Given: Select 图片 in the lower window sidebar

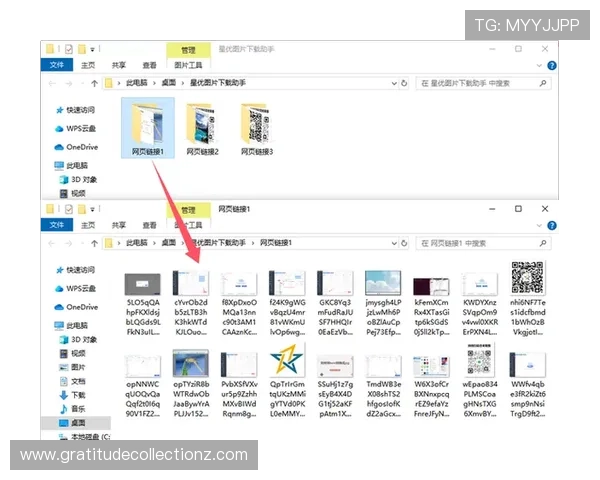Looking at the screenshot, I should [72, 367].
